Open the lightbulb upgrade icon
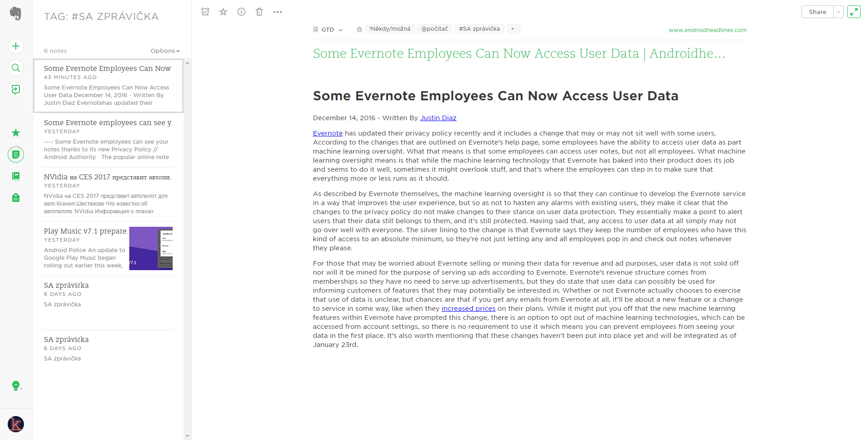The width and height of the screenshot is (868, 440). [x=16, y=385]
